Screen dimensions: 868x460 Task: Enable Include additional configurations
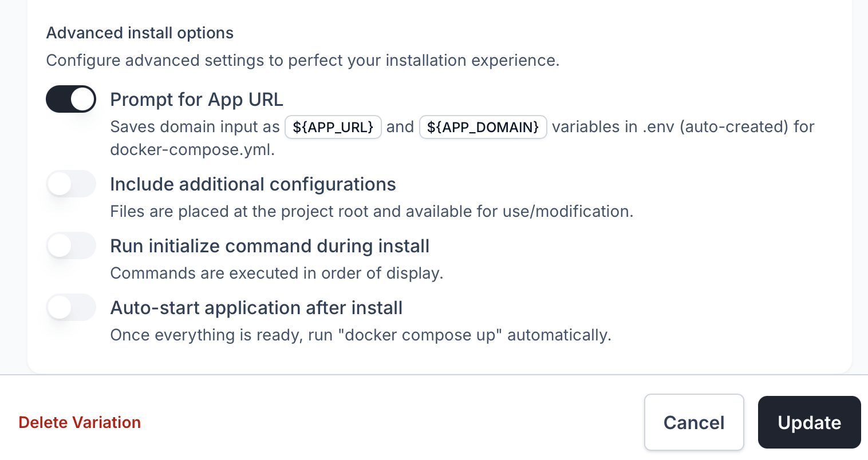(x=71, y=184)
